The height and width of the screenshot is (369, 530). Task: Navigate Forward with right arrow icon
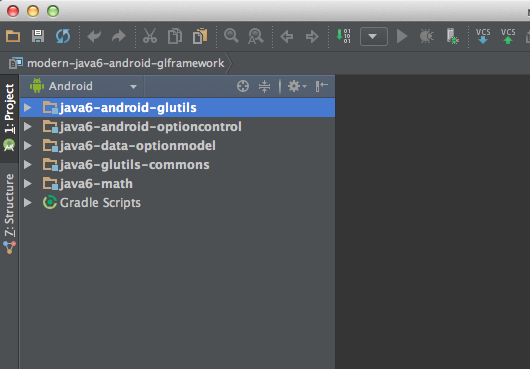(x=312, y=36)
